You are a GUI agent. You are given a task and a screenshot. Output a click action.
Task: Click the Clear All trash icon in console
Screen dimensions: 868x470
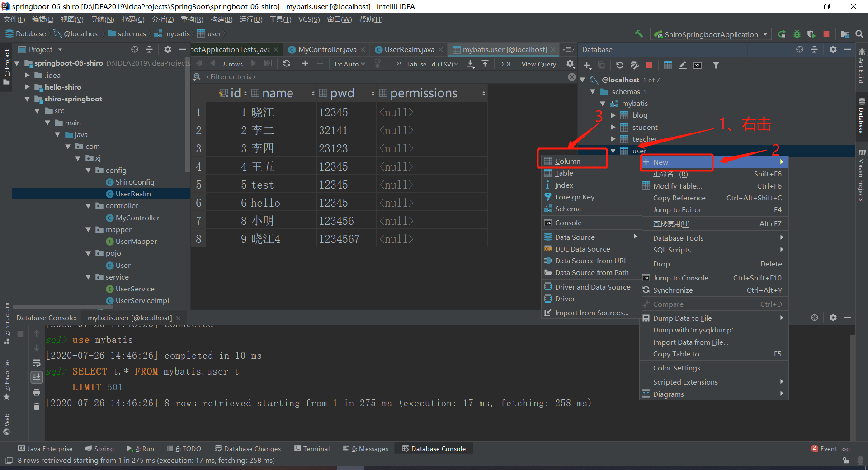[37, 407]
